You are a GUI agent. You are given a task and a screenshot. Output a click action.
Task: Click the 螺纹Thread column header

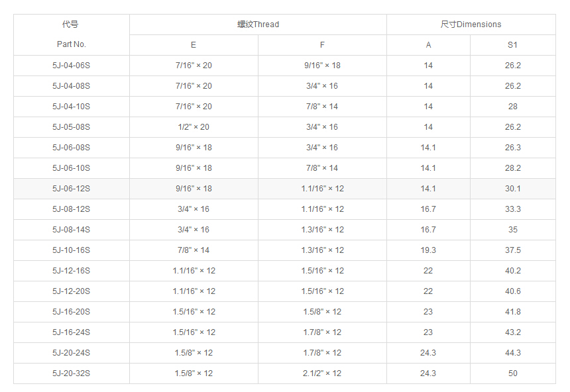(x=258, y=24)
